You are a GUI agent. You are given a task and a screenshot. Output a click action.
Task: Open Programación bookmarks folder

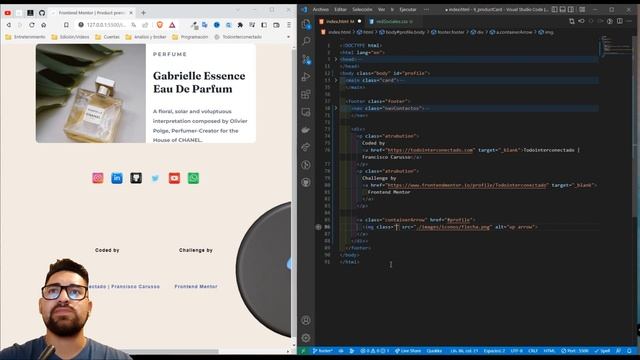190,37
